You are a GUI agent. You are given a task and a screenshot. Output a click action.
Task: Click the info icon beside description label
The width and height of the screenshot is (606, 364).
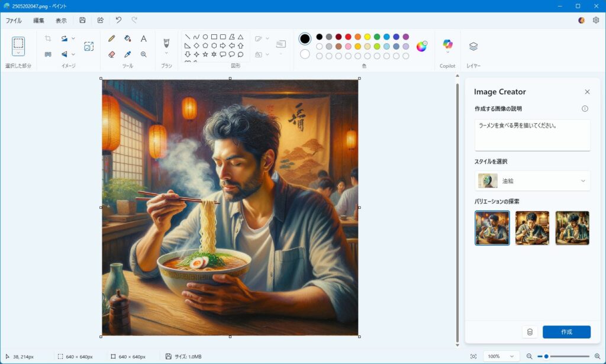point(585,108)
